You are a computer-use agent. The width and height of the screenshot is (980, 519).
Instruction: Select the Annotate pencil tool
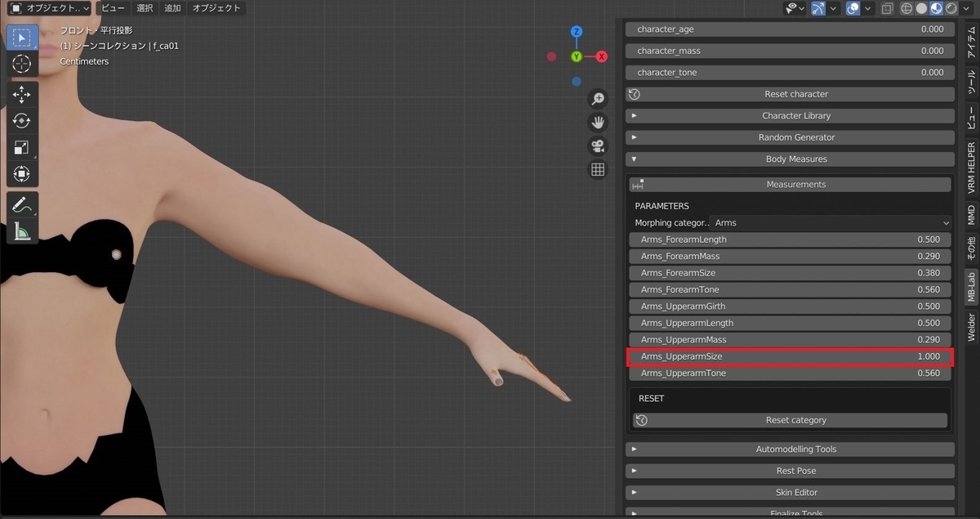click(22, 204)
